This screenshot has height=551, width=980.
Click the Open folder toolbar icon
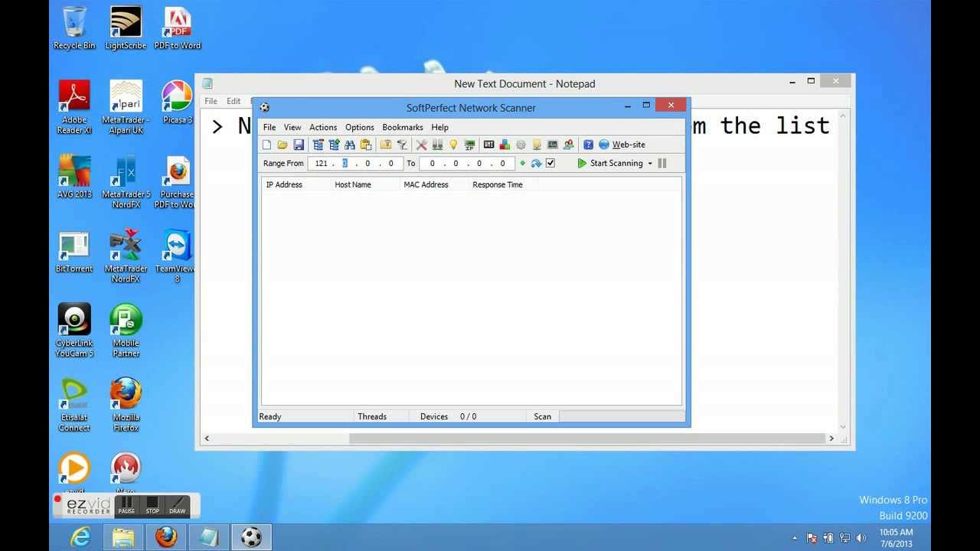(283, 145)
